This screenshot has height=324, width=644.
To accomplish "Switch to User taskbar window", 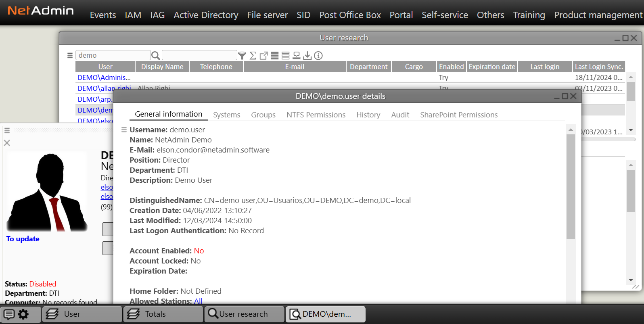I will (82, 314).
